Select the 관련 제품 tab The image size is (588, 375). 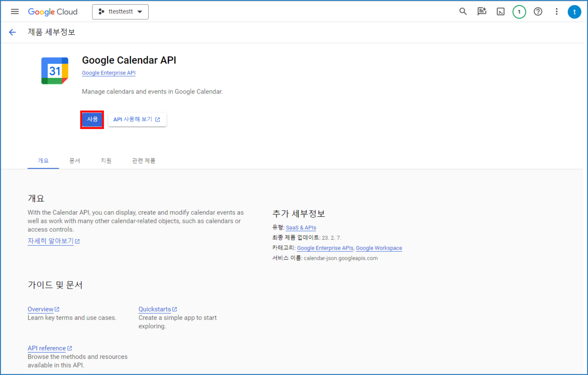[x=143, y=160]
